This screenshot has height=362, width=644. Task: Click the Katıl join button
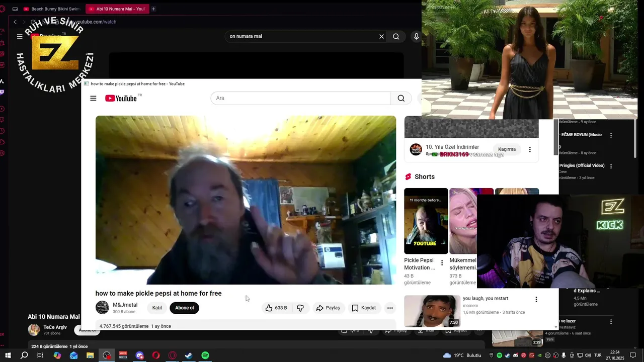tap(157, 308)
